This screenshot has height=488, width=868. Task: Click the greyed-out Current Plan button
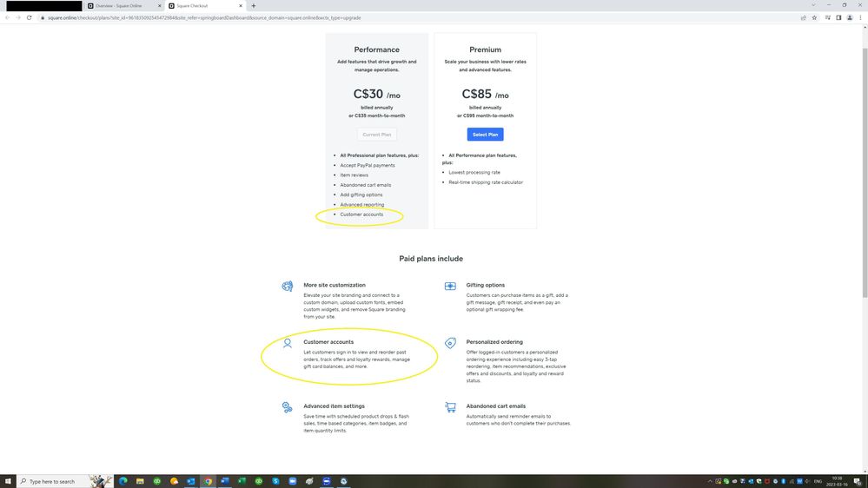click(376, 135)
